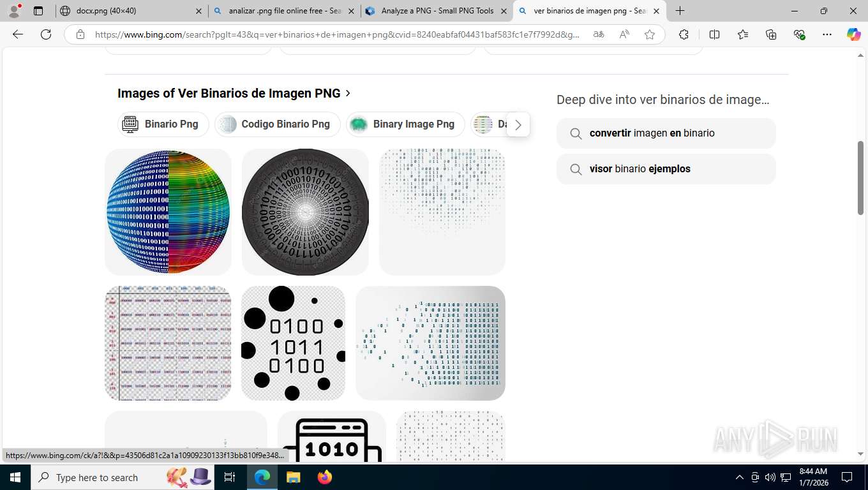Open the fading binary digits image
The width and height of the screenshot is (868, 490).
[442, 212]
